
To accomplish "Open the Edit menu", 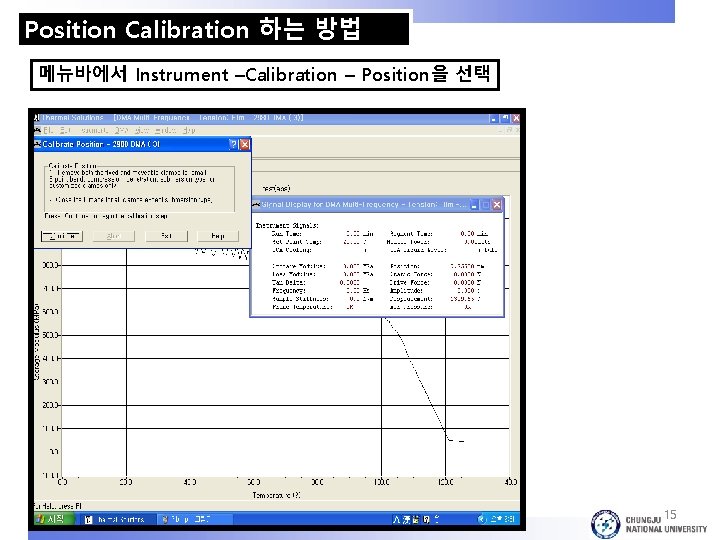I will 65,130.
